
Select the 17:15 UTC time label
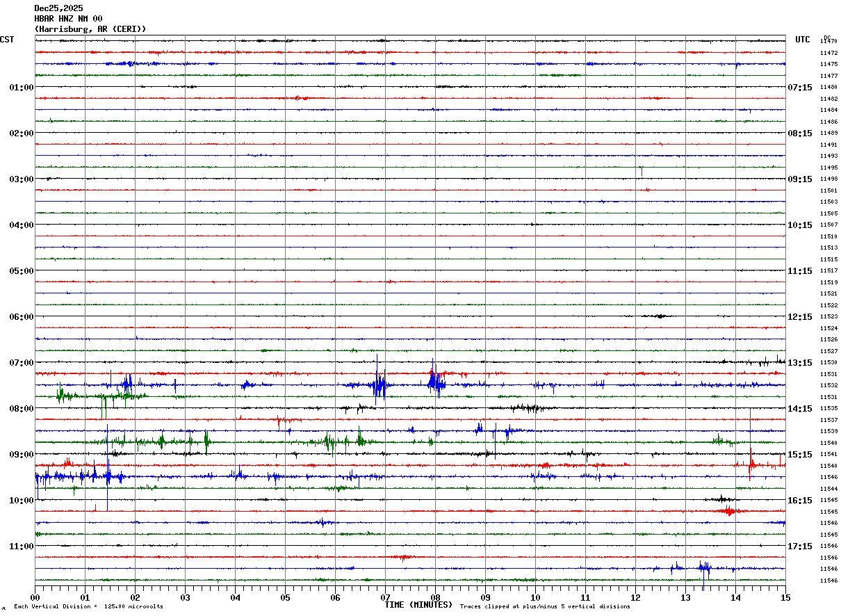(800, 546)
